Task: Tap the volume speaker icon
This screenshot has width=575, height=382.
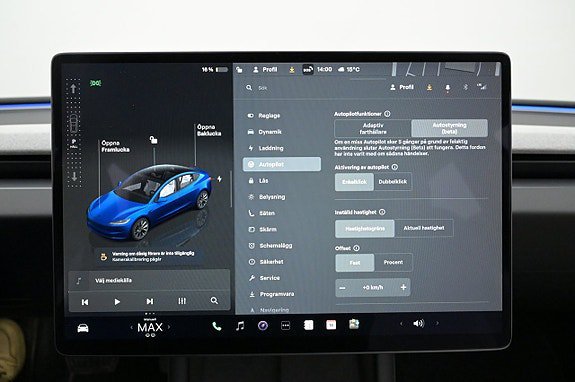Action: (x=419, y=323)
